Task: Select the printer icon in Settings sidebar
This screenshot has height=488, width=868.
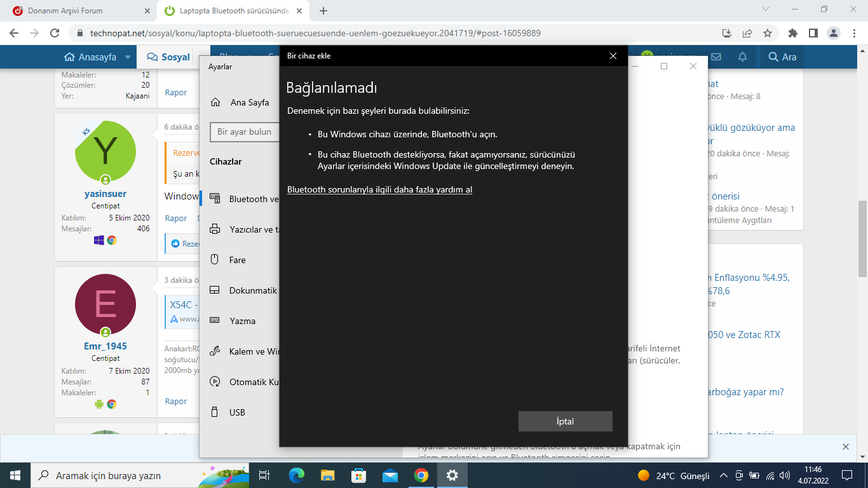Action: point(215,229)
